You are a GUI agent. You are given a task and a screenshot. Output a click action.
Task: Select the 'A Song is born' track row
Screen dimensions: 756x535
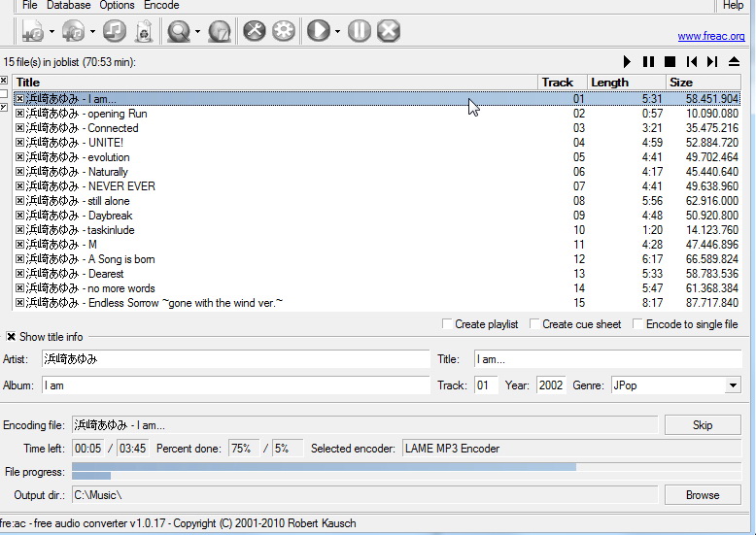(377, 259)
